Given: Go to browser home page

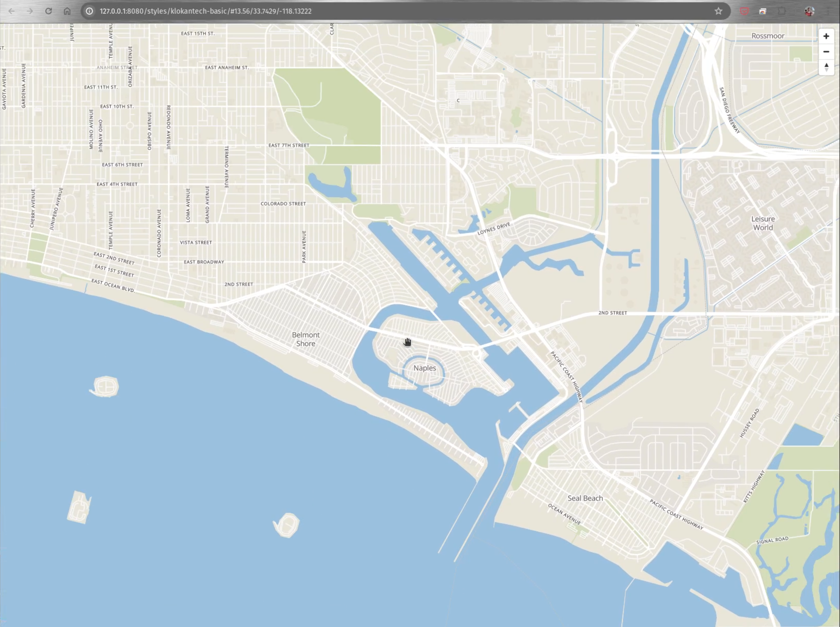Looking at the screenshot, I should tap(67, 11).
